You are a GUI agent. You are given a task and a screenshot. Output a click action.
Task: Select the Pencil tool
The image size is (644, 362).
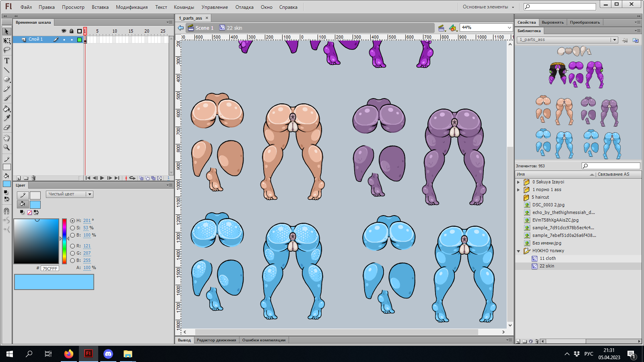tap(6, 89)
